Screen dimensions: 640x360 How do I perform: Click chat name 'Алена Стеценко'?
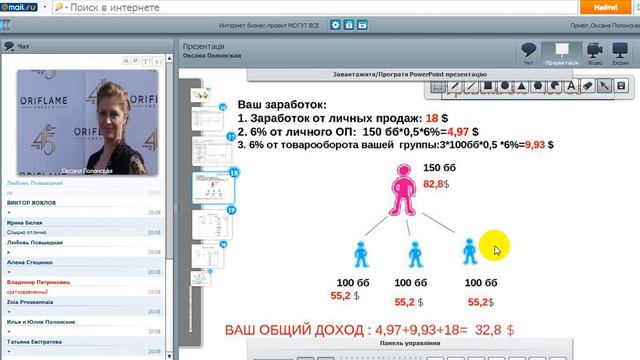coord(30,262)
